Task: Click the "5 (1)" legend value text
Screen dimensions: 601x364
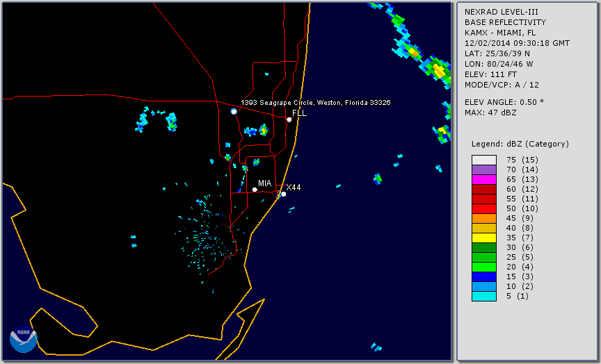Action: click(517, 296)
